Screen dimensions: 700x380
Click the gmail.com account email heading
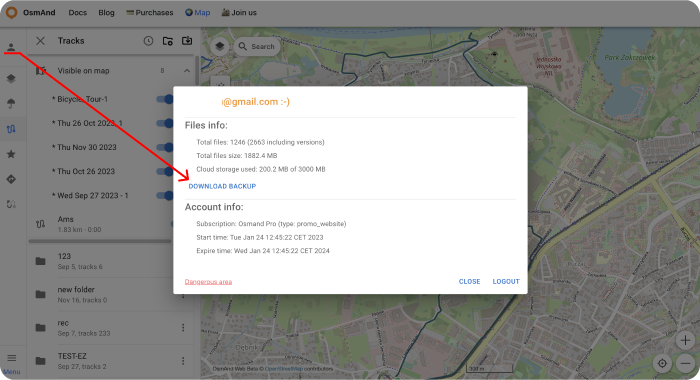(x=256, y=102)
